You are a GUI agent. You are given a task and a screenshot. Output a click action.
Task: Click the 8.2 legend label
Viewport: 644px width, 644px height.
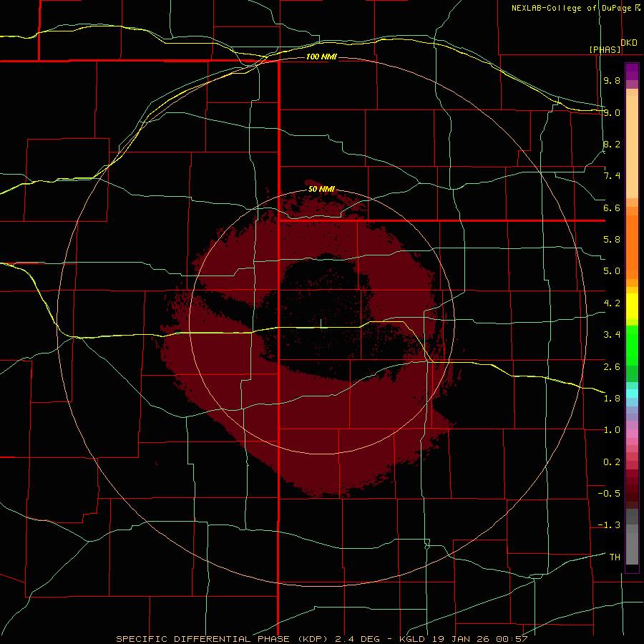point(612,144)
